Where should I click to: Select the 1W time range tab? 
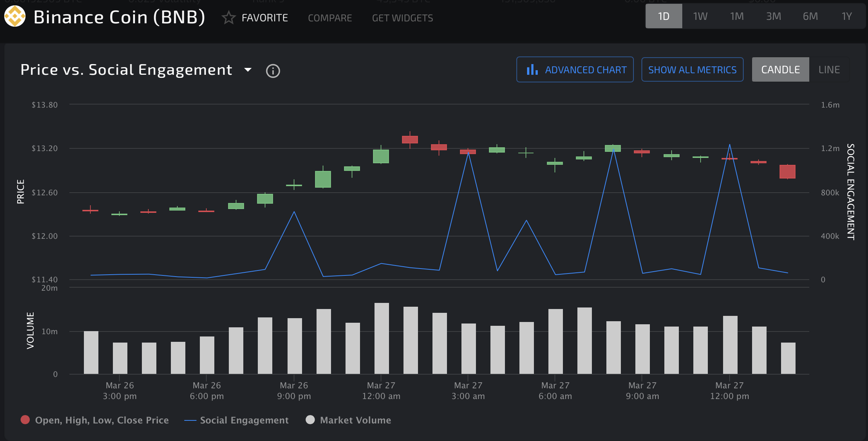700,16
